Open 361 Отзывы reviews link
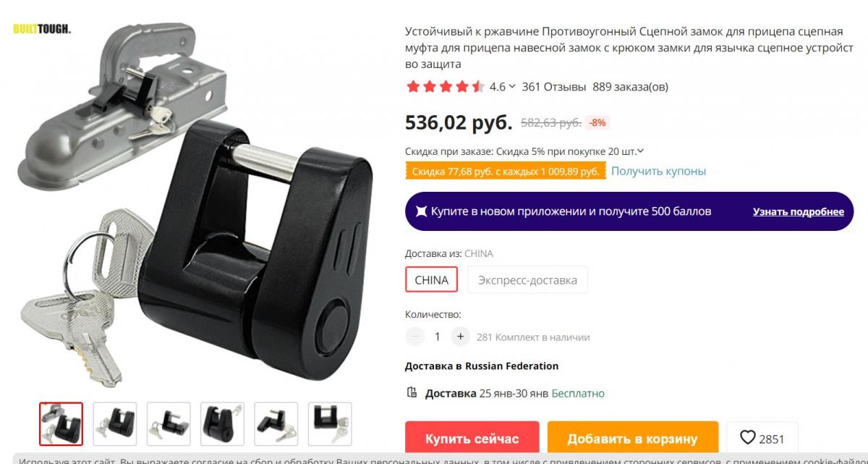This screenshot has height=464, width=868. click(554, 87)
